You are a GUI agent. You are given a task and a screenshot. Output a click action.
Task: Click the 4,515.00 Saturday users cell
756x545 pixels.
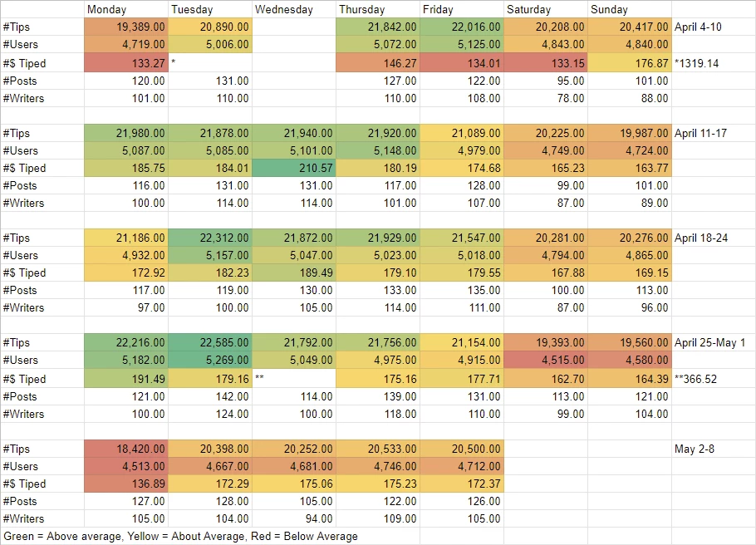pos(546,360)
